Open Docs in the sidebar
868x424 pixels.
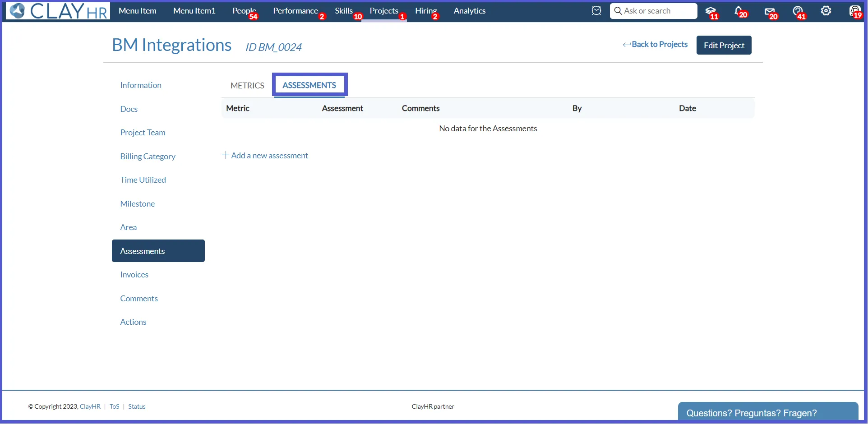(129, 109)
